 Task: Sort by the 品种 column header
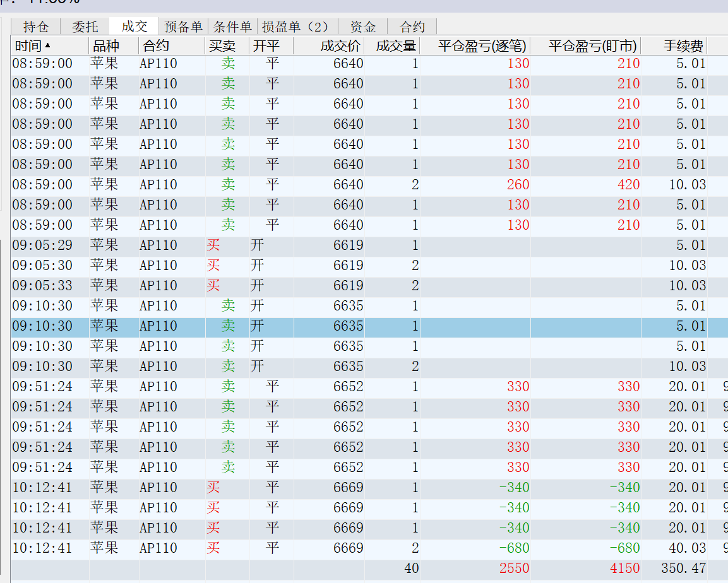[105, 46]
